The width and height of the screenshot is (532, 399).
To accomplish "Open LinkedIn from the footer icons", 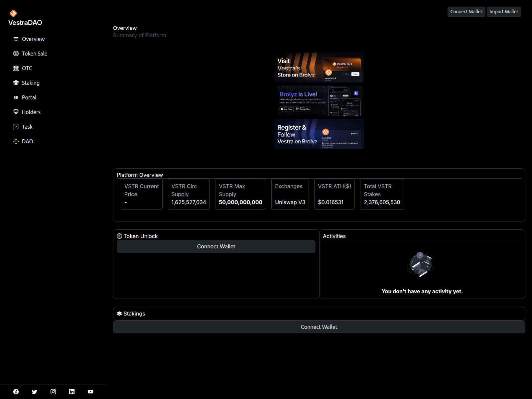I will [x=71, y=391].
